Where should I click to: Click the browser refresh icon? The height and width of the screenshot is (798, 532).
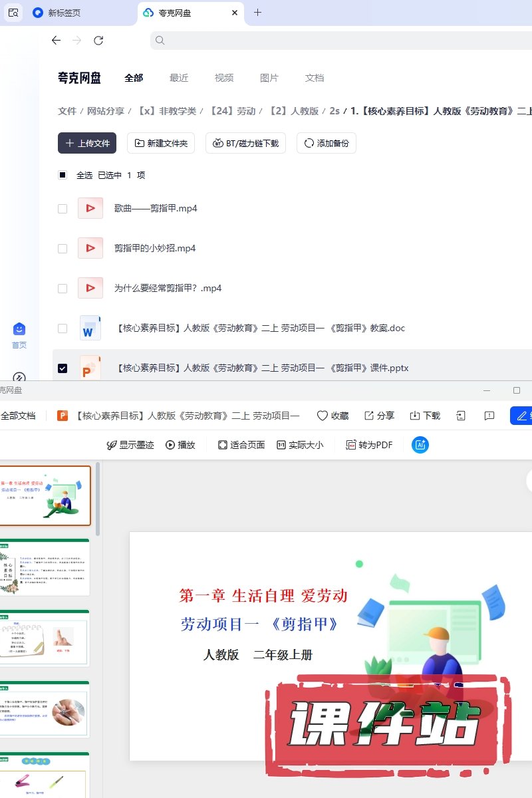[x=98, y=41]
